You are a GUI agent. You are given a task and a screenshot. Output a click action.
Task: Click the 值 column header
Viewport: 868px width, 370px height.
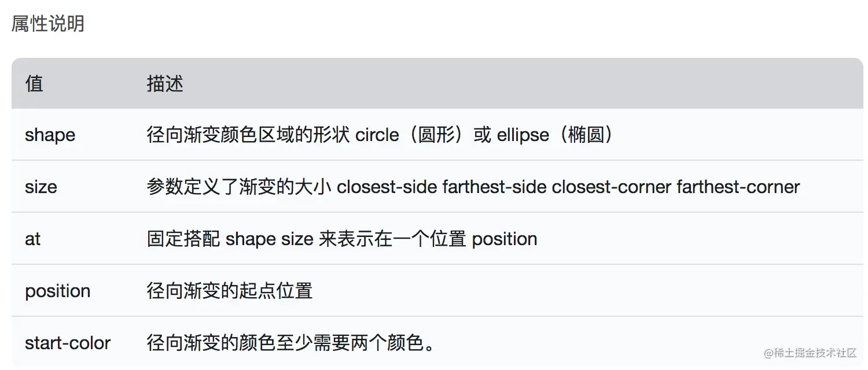click(34, 84)
